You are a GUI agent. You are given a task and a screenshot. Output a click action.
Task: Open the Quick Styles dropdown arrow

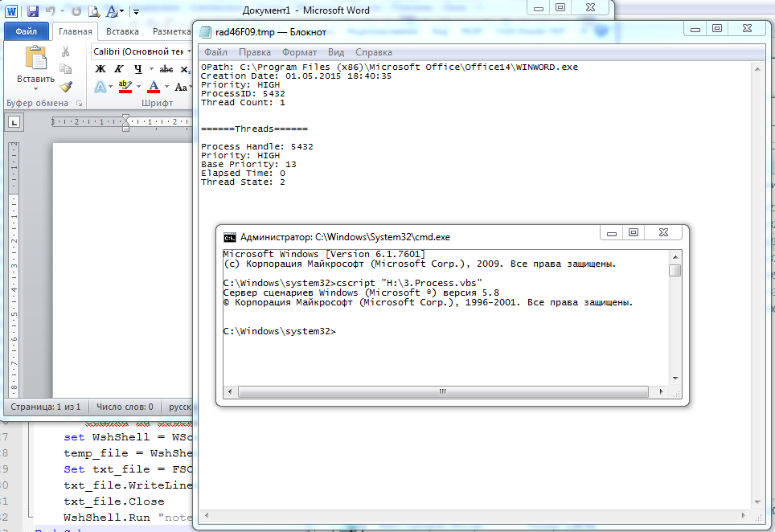[122, 11]
